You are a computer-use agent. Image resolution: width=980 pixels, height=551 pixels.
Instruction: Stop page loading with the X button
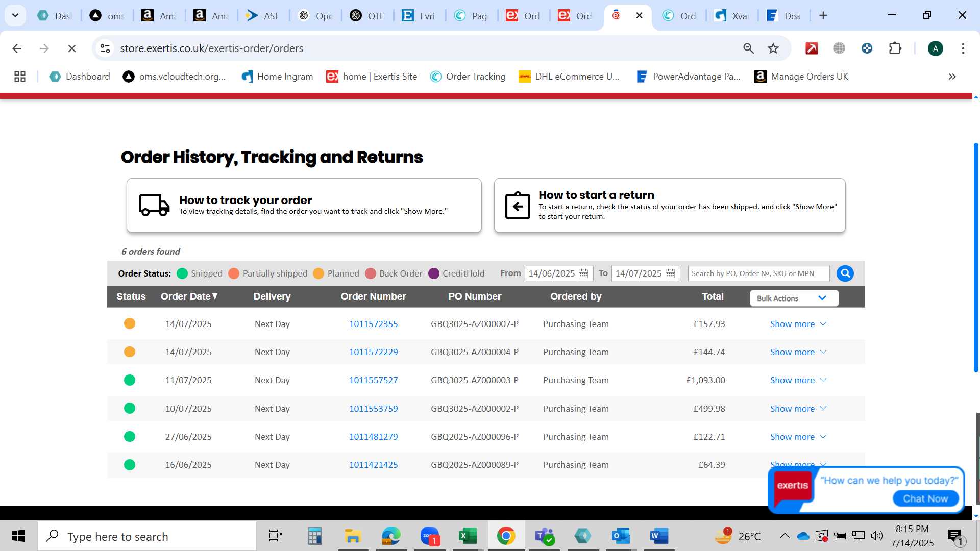[72, 48]
